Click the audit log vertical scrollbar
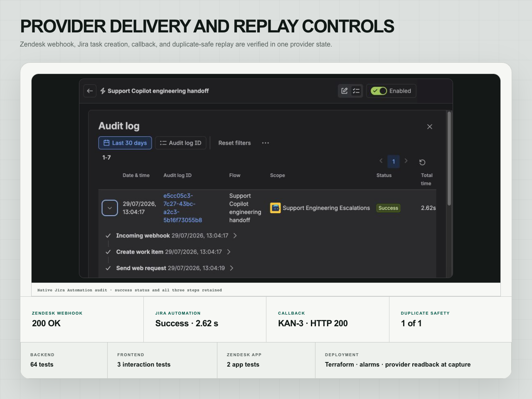The image size is (532, 399). tap(449, 158)
